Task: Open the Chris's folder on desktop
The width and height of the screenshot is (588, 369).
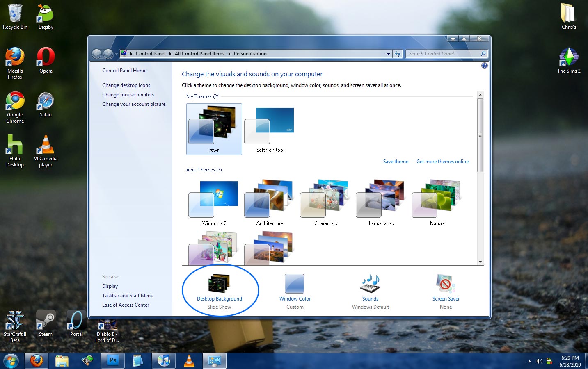Action: coord(569,17)
